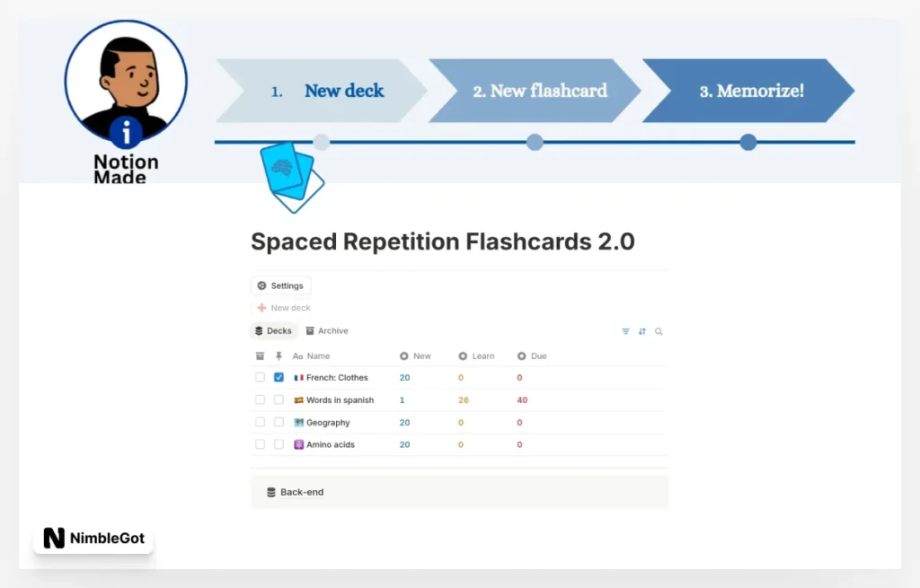The width and height of the screenshot is (920, 588).
Task: Click the sort arrows icon in table toolbar
Action: [x=642, y=331]
